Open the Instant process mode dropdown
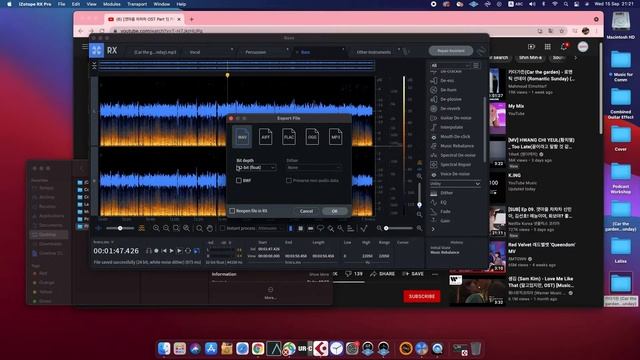The height and width of the screenshot is (360, 640). coord(270,228)
